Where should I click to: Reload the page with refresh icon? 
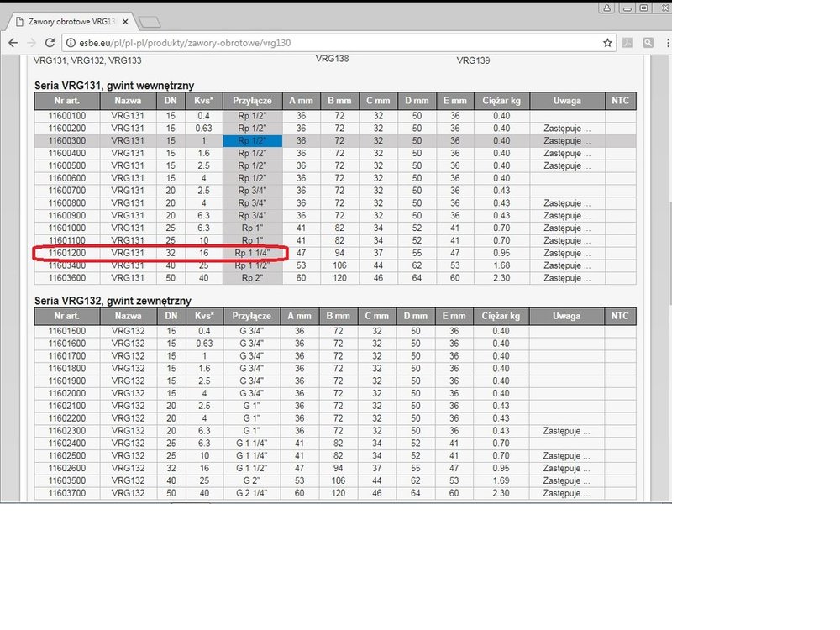pos(51,43)
